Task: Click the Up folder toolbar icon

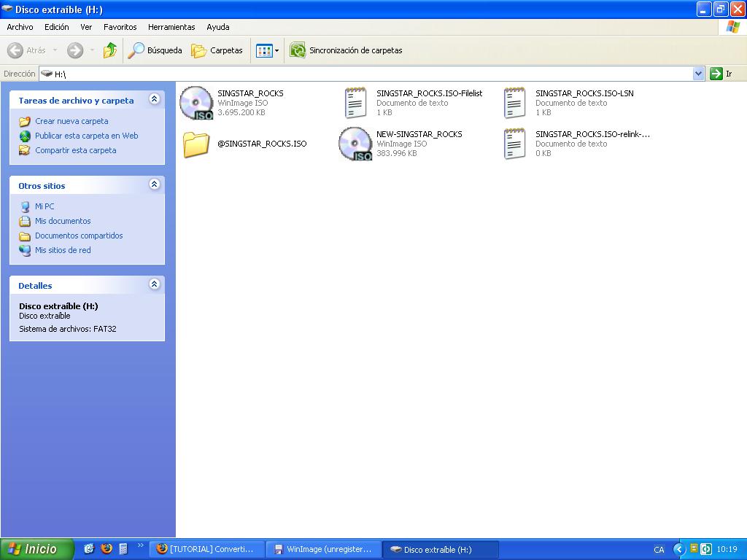Action: 110,50
